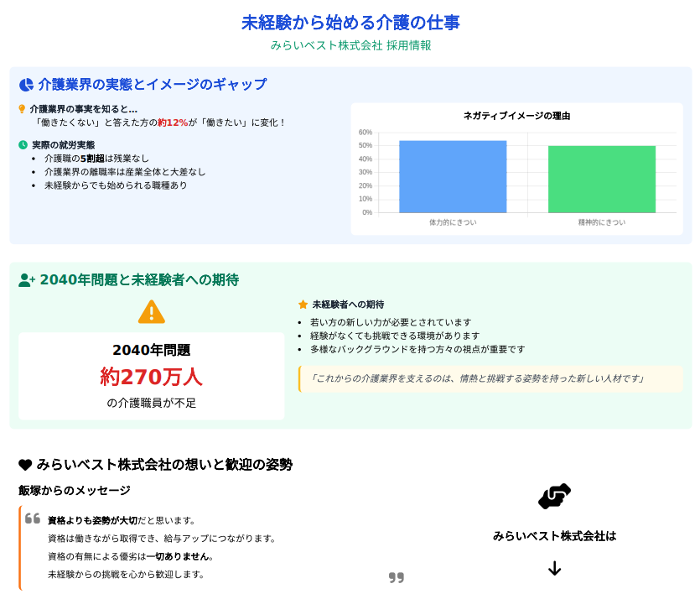Click the red 約270万人 figure
Screen dimensions: 700x594
151,377
